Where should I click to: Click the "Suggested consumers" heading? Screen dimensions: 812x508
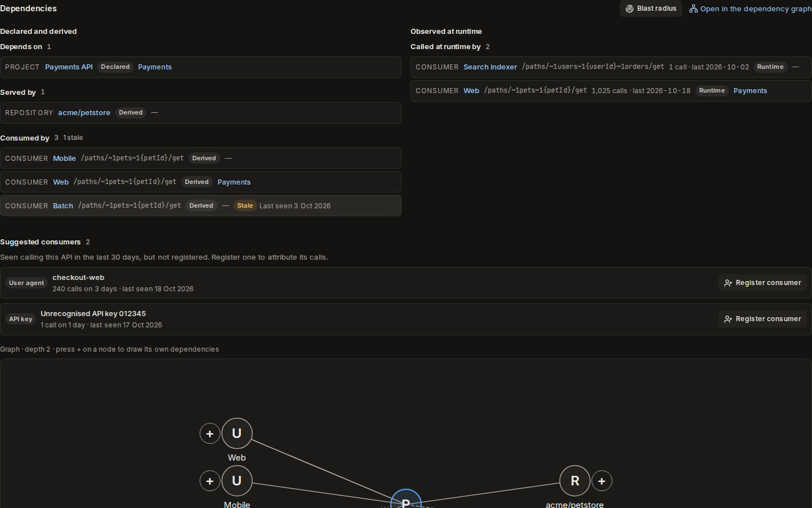41,242
